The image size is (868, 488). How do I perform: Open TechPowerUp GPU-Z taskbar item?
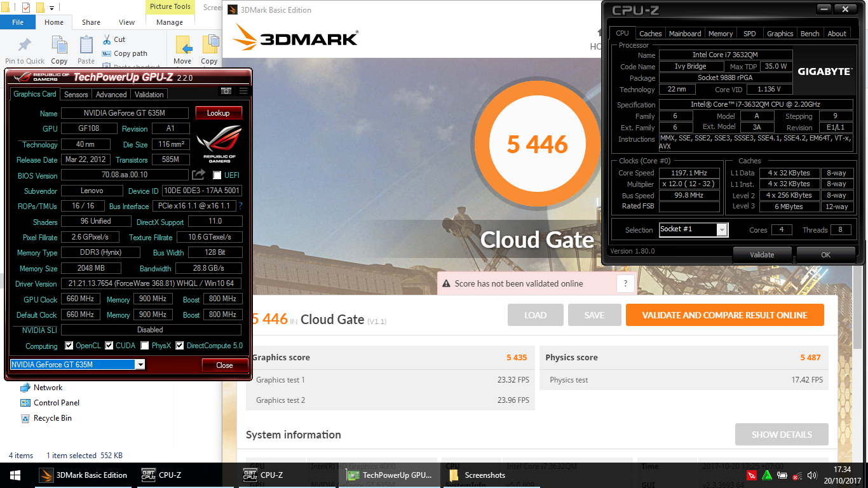[x=389, y=475]
